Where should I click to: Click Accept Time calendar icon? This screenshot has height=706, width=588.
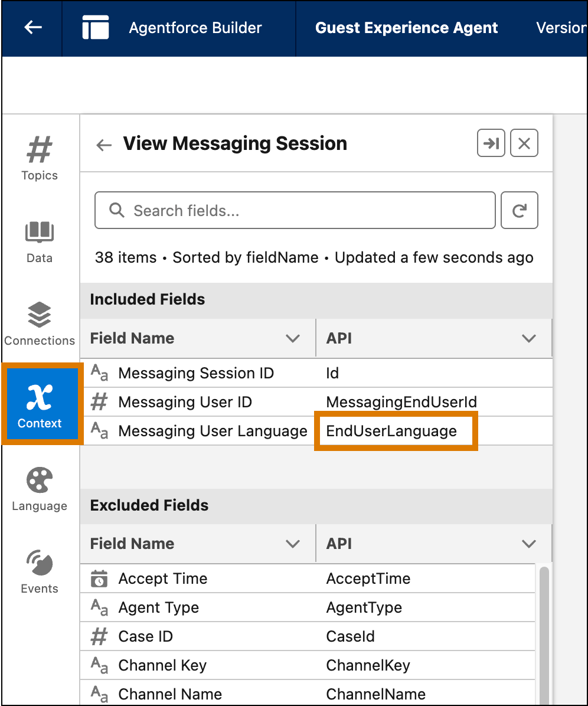(99, 578)
